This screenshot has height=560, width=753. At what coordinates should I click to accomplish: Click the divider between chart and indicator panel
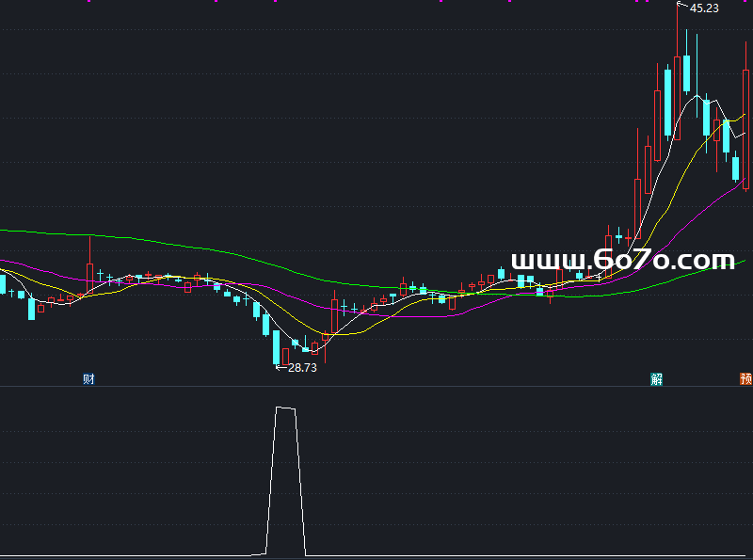coord(376,387)
